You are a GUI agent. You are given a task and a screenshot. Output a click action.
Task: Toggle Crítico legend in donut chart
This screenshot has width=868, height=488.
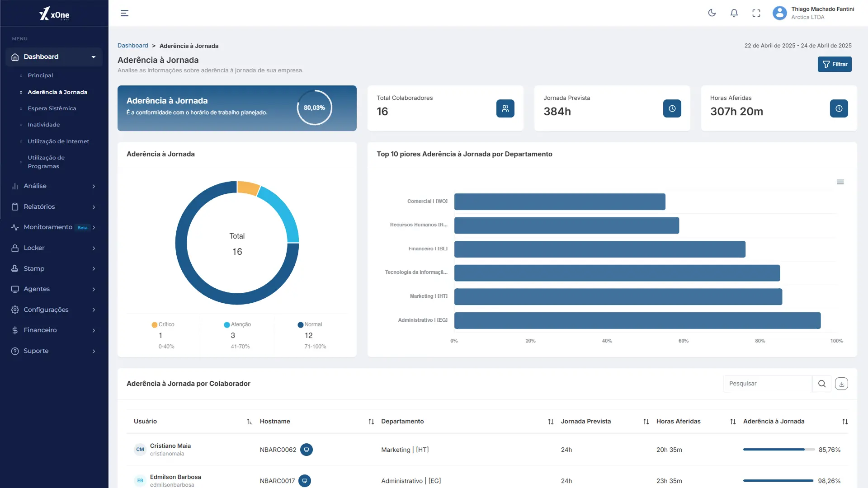pyautogui.click(x=163, y=324)
